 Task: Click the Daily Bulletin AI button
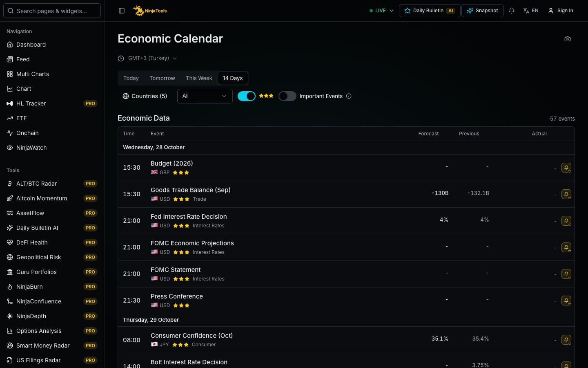(430, 11)
